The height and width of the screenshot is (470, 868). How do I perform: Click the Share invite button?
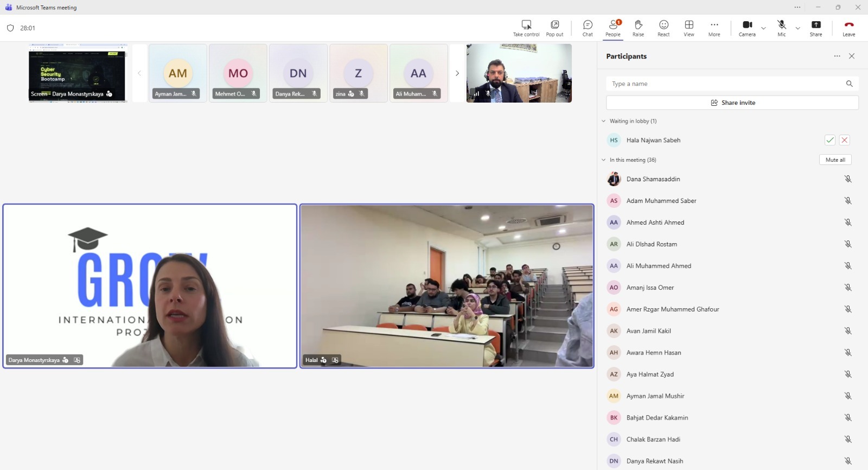point(732,103)
